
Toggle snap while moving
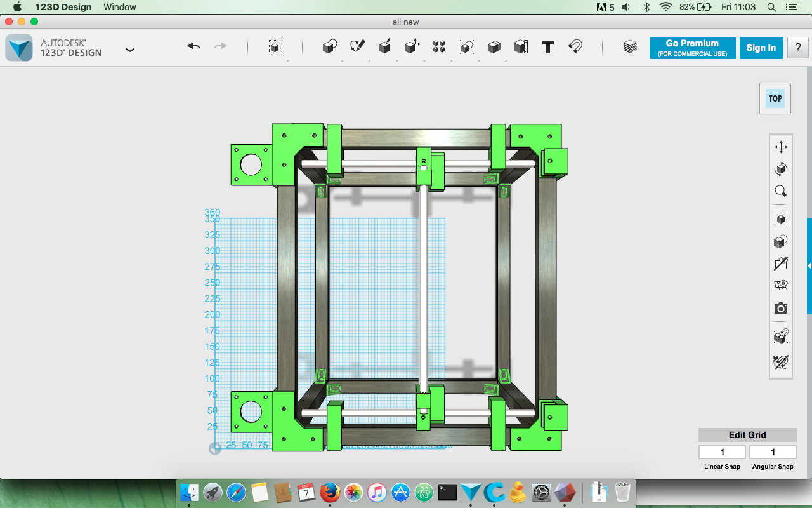[781, 362]
